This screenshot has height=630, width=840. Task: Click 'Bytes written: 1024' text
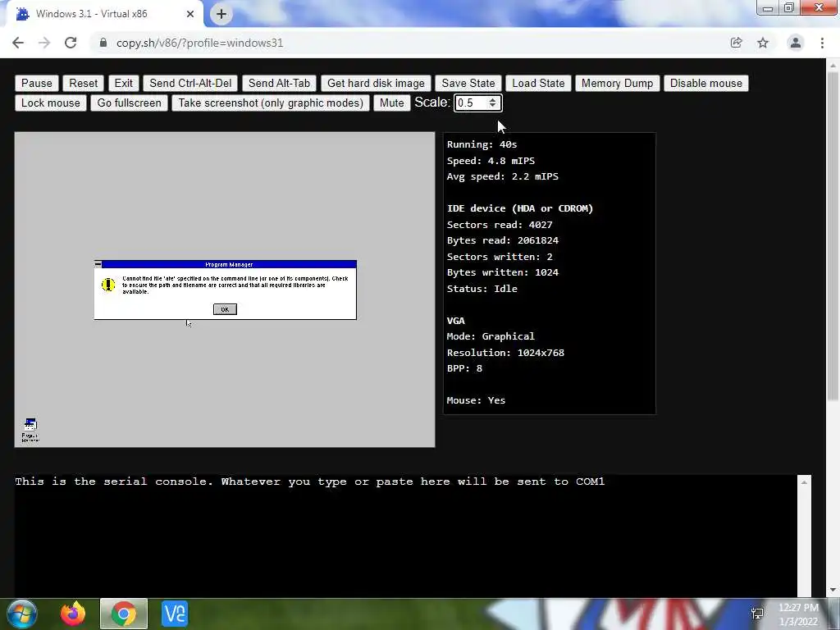click(503, 272)
